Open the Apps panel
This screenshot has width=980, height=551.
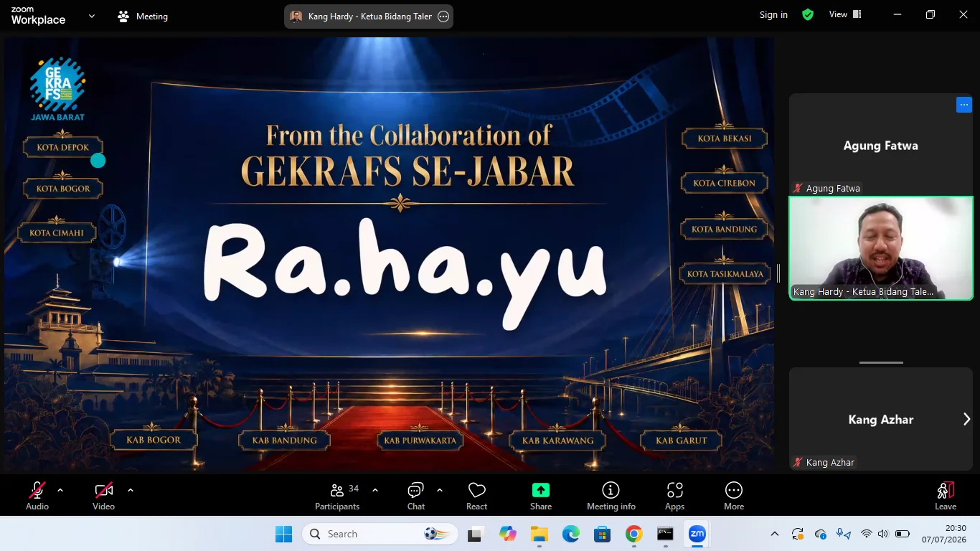point(675,496)
